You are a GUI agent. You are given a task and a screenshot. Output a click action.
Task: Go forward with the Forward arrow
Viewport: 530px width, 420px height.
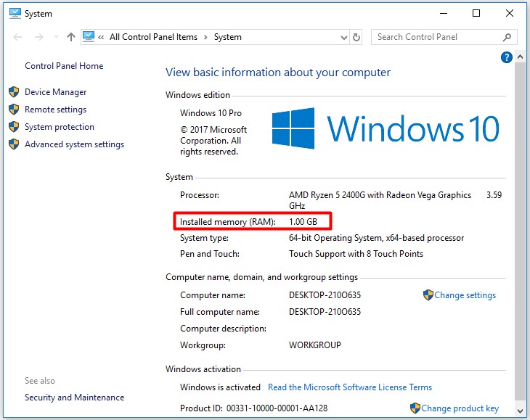(39, 37)
